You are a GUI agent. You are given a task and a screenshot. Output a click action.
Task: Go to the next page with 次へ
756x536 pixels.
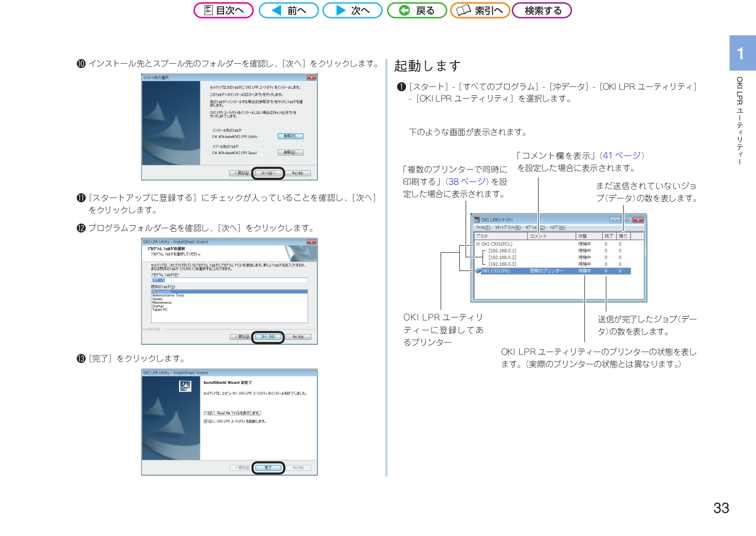coord(352,10)
